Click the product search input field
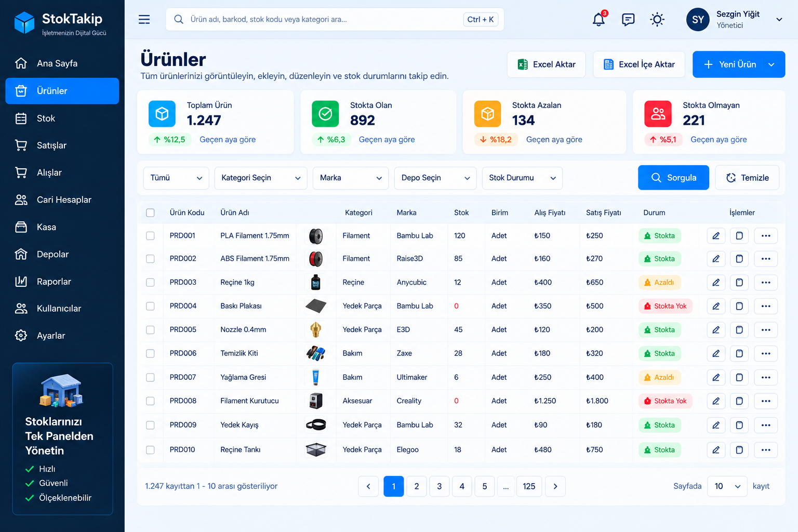The width and height of the screenshot is (798, 532). [335, 19]
